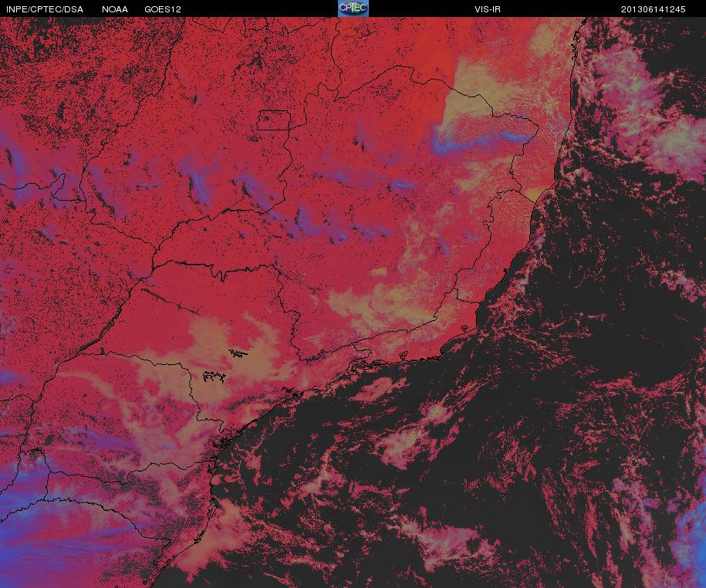Click the VIS-IR channel label
Image resolution: width=706 pixels, height=588 pixels.
point(487,9)
